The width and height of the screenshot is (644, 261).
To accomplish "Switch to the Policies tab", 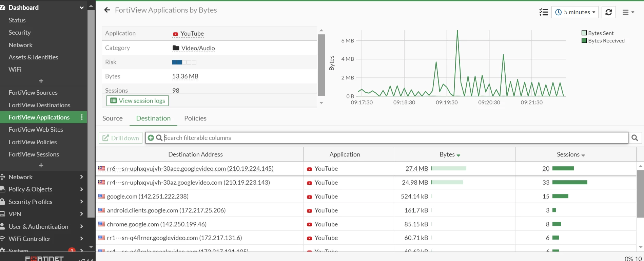I will 195,118.
